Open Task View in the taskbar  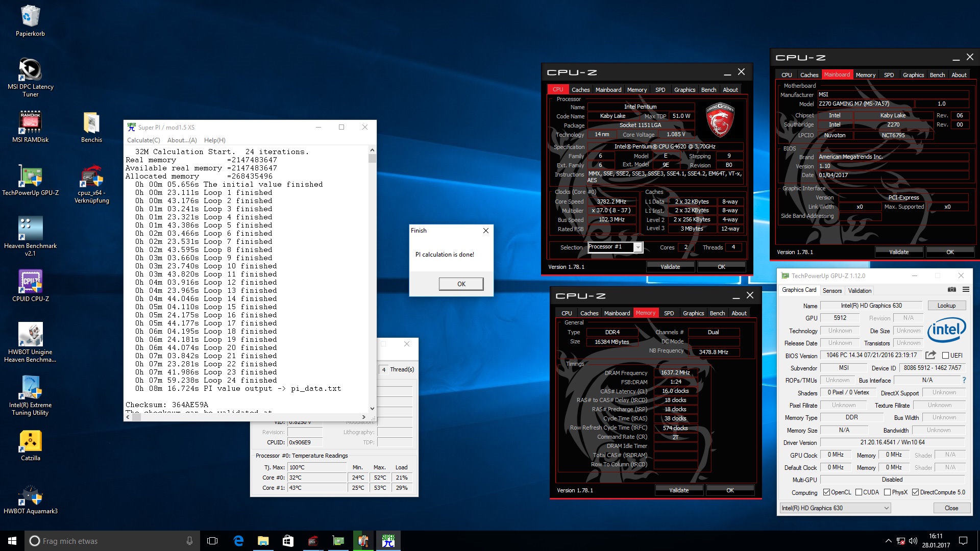pos(212,541)
